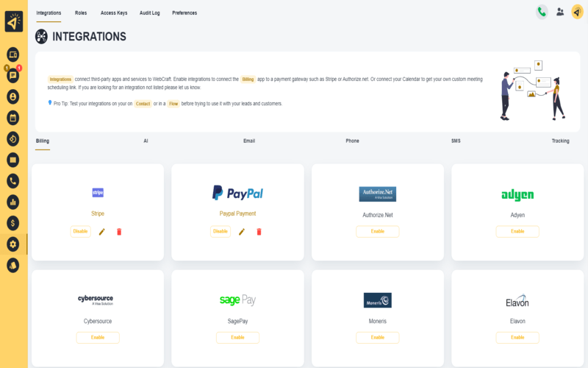Enable the Moneris integration
588x368 pixels.
378,338
